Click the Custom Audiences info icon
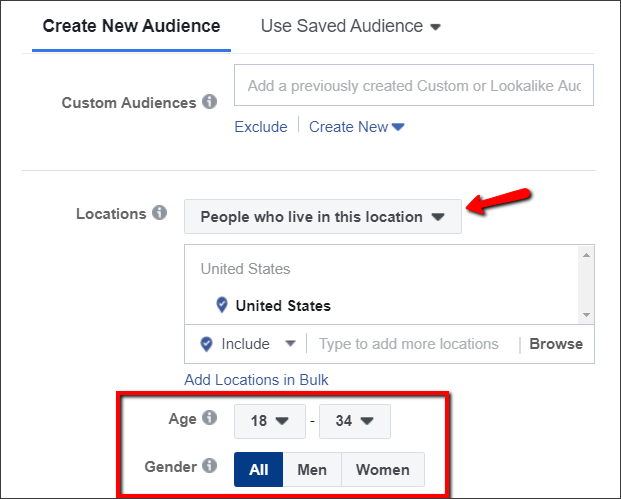This screenshot has height=499, width=621. point(210,102)
